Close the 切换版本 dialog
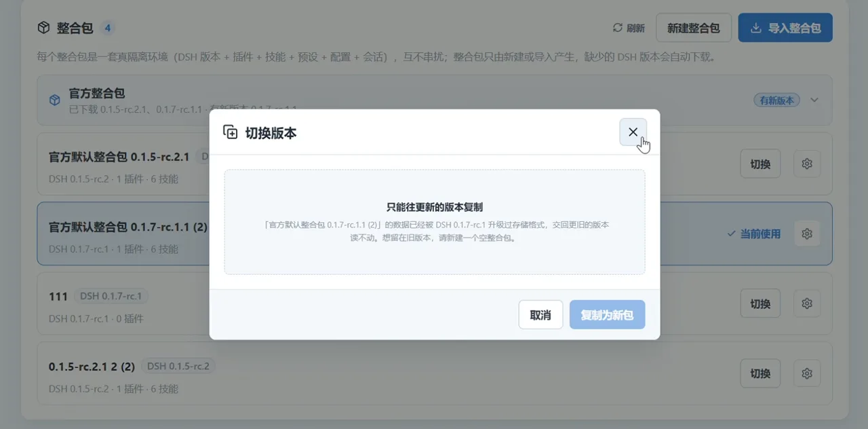 [x=633, y=132]
